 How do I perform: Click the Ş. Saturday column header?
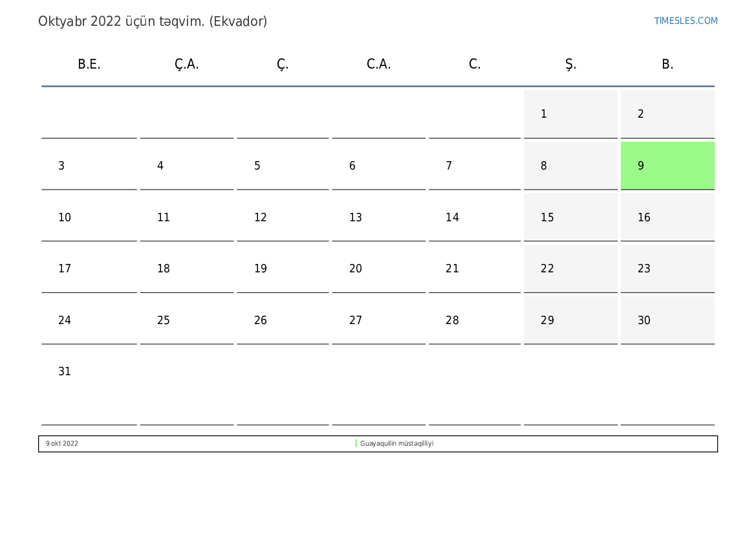click(x=570, y=64)
